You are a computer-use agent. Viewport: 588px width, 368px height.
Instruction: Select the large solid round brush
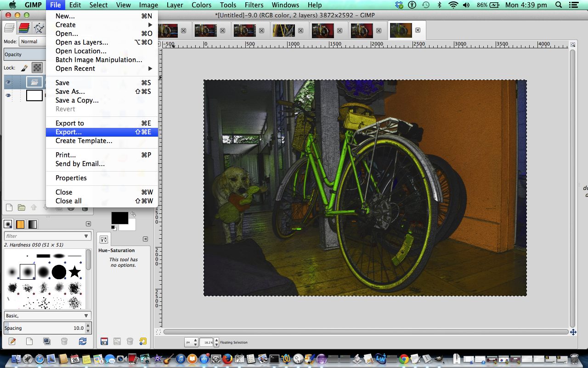[x=59, y=272]
